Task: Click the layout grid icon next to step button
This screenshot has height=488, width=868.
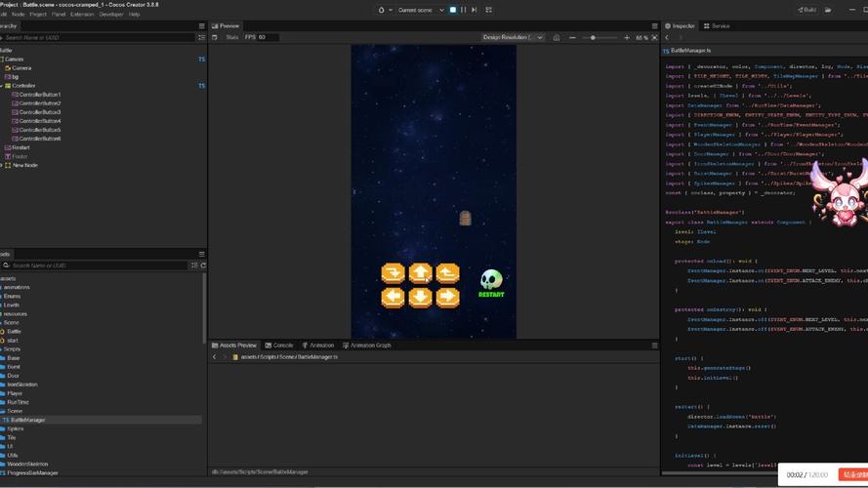Action: pos(489,10)
